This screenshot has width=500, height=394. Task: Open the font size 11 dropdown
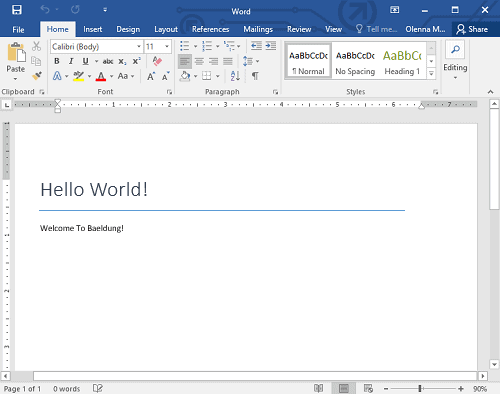pos(167,46)
